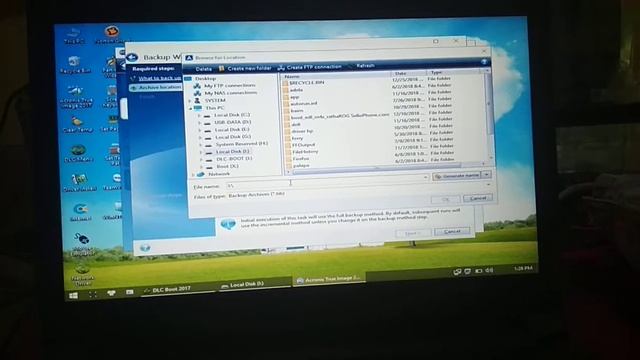Screen dimensions: 640x360
Task: Expand the USB DATA (D:) node
Action: 200,123
